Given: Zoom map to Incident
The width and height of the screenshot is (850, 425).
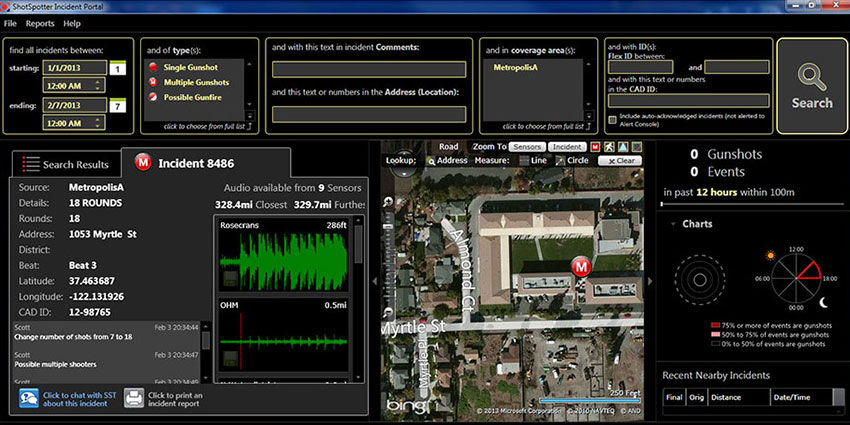Looking at the screenshot, I should 567,147.
